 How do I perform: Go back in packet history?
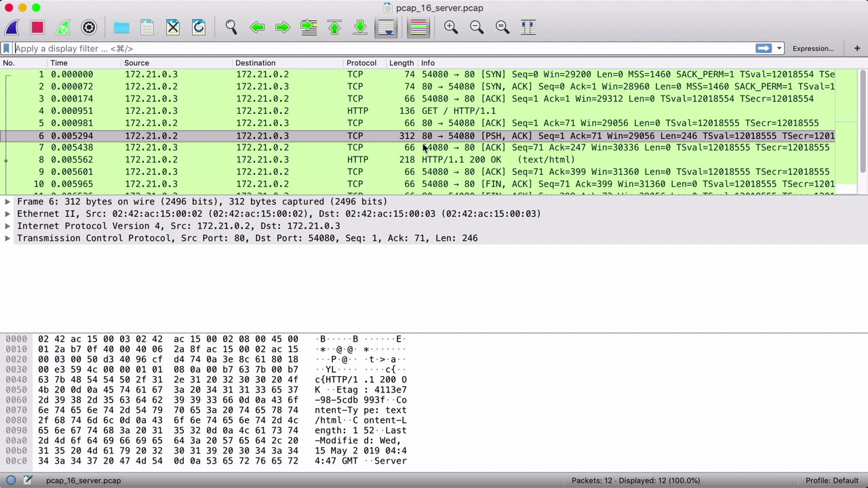tap(257, 27)
